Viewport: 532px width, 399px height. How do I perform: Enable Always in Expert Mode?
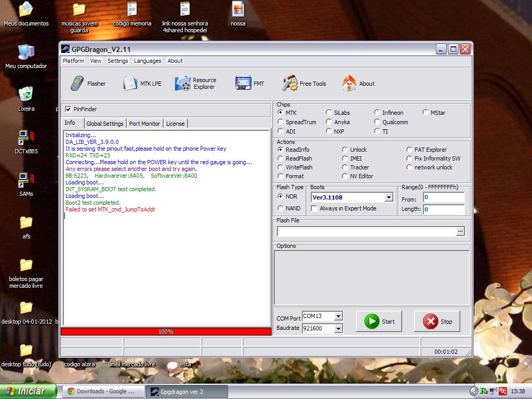(314, 208)
